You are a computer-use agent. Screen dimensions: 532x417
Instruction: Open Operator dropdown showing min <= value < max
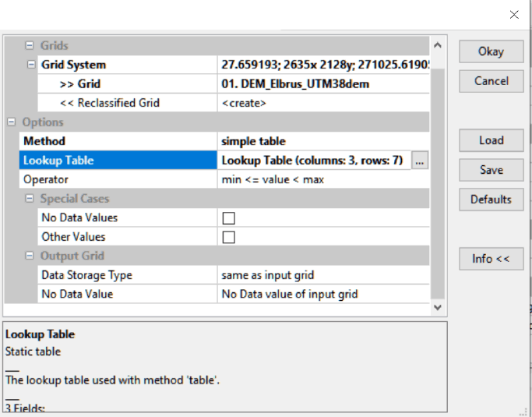click(x=323, y=179)
